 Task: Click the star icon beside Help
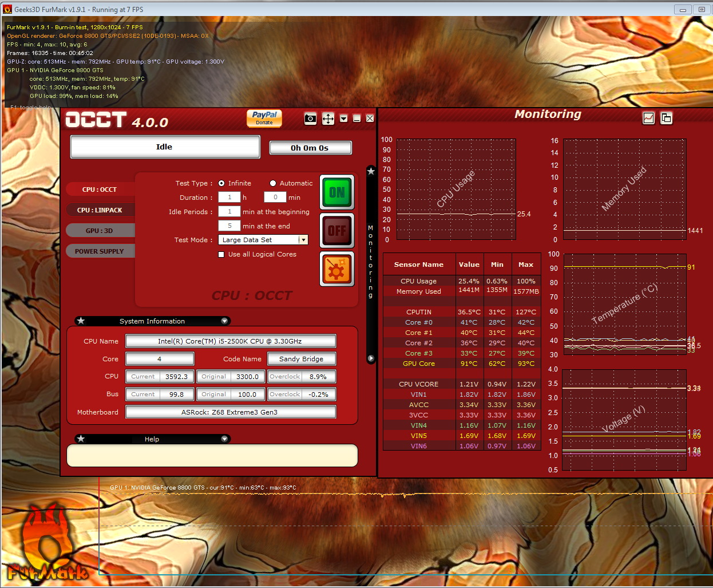coord(81,439)
